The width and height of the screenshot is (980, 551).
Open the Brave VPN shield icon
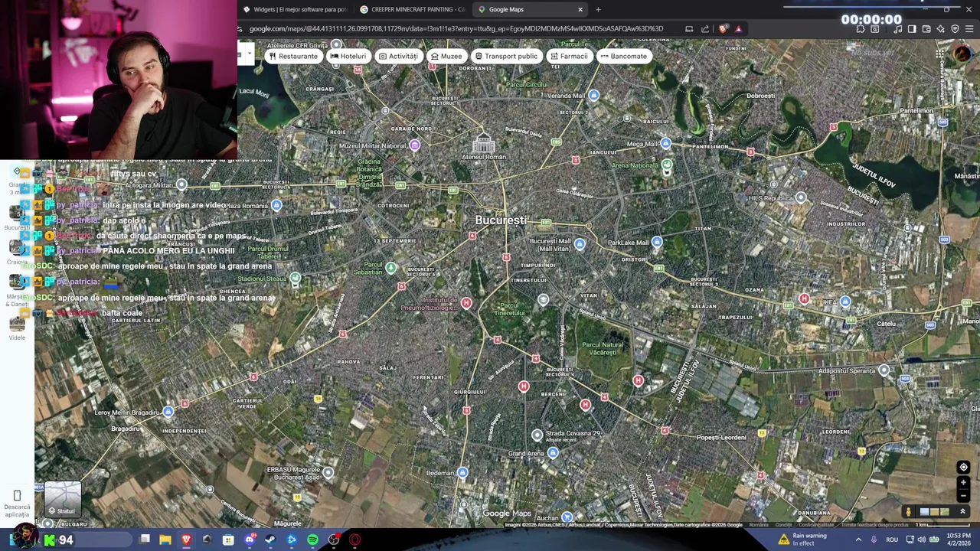coord(955,29)
